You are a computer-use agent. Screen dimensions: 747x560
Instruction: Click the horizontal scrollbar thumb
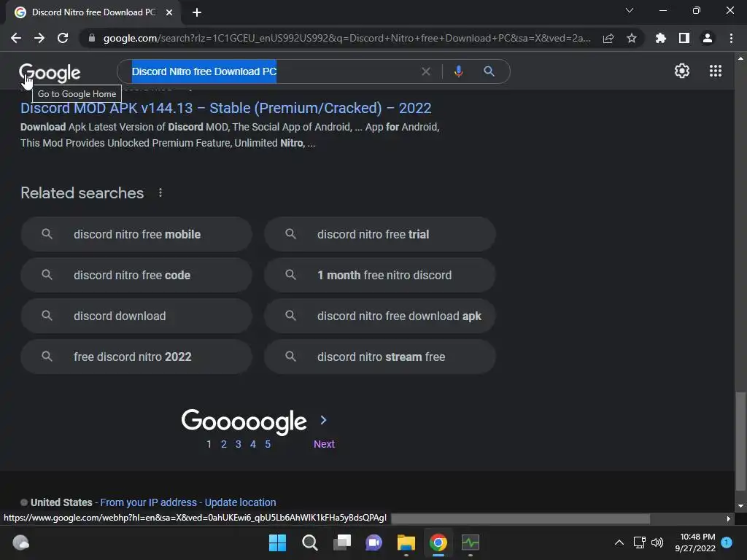pyautogui.click(x=520, y=518)
